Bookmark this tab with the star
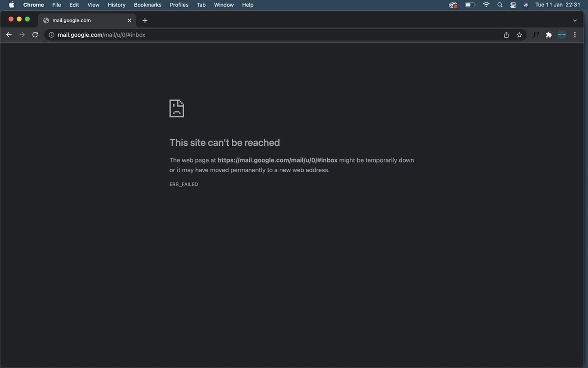The image size is (588, 368). coord(519,35)
